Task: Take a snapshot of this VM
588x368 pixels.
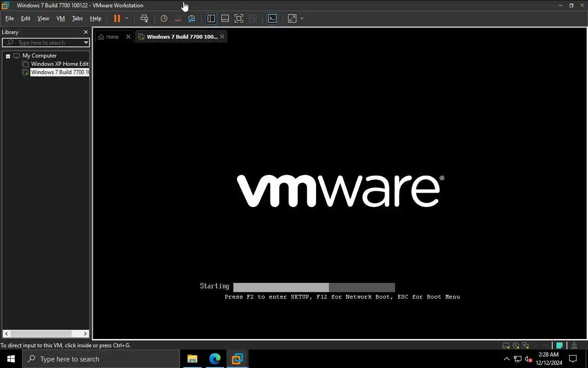Action: pos(164,18)
